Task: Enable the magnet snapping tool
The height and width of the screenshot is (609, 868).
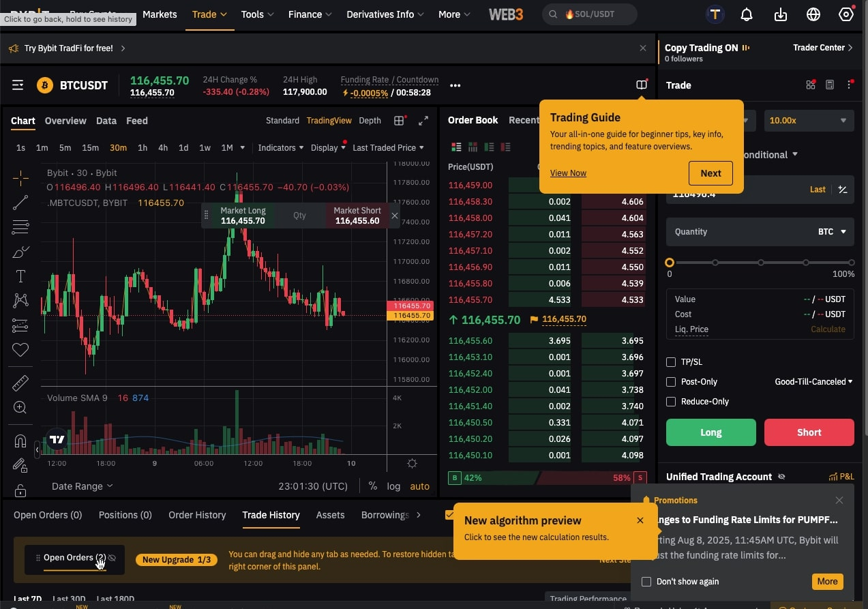Action: [x=20, y=441]
